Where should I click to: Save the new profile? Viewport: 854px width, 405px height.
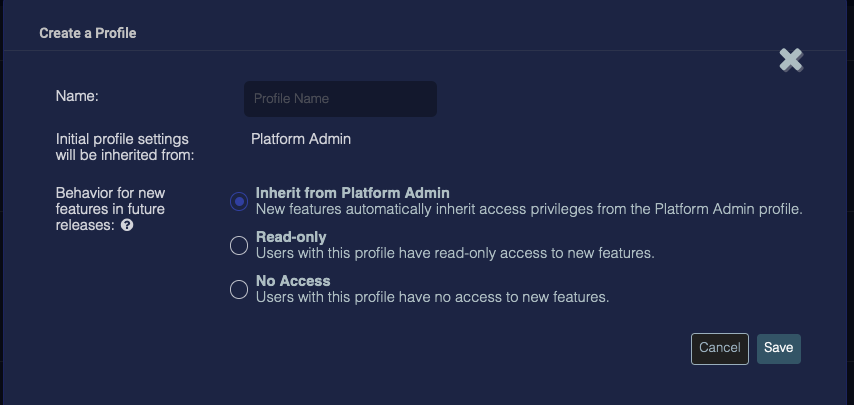coord(778,348)
